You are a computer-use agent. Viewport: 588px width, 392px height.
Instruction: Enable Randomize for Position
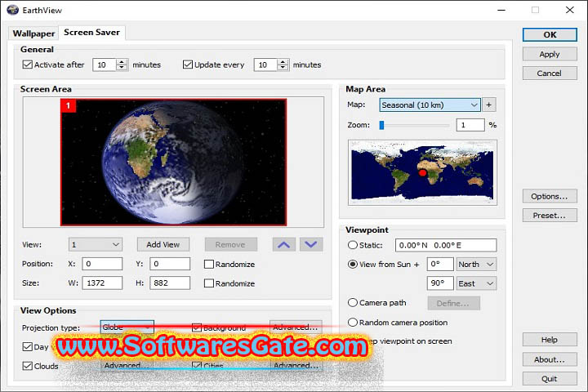pyautogui.click(x=209, y=264)
